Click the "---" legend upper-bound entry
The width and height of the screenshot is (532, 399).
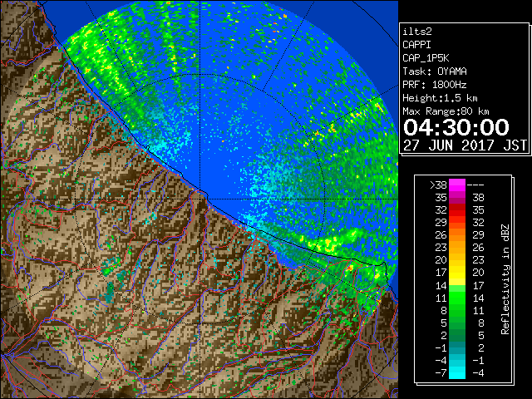coord(475,185)
